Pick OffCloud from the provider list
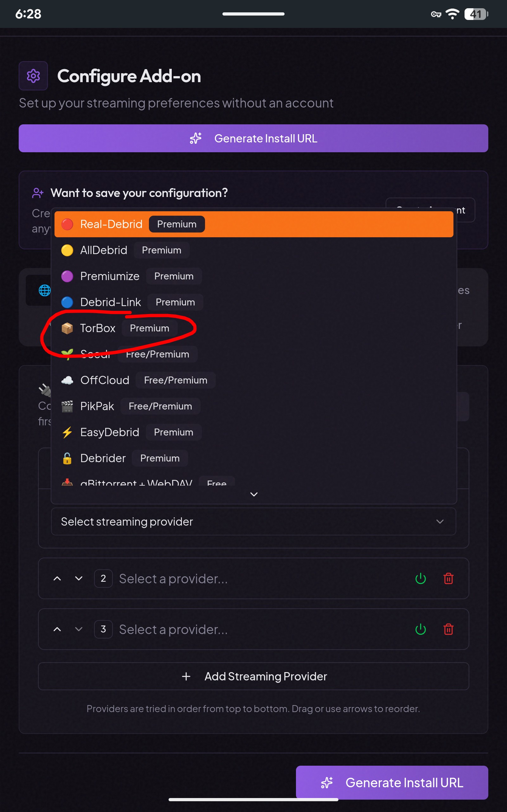The width and height of the screenshot is (507, 812). point(105,380)
